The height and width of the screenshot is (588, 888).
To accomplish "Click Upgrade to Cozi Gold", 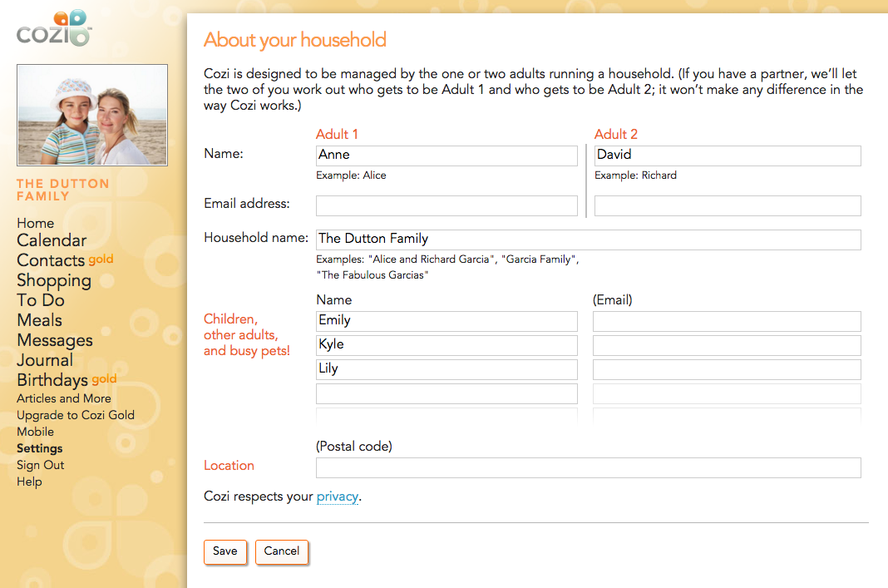I will click(x=76, y=415).
